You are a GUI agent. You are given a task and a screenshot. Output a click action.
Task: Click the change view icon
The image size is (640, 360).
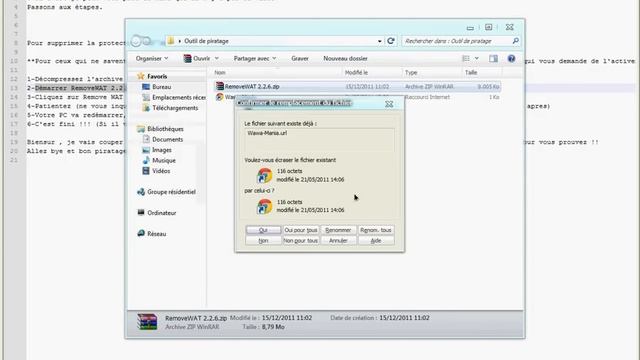pos(466,58)
